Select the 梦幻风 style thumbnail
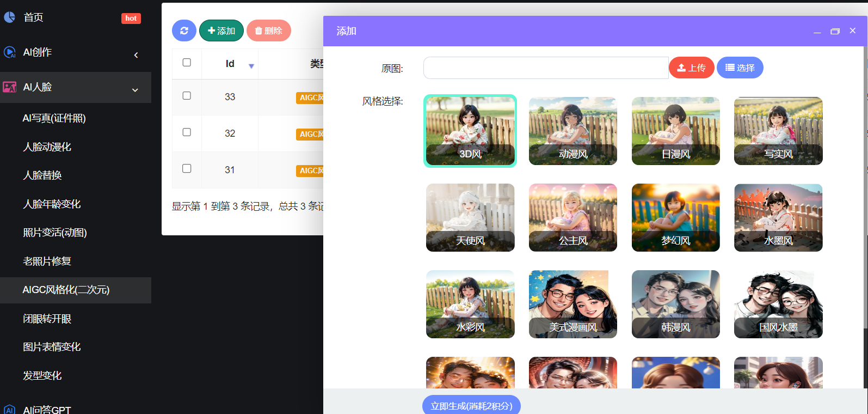Viewport: 868px width, 414px height. 676,217
